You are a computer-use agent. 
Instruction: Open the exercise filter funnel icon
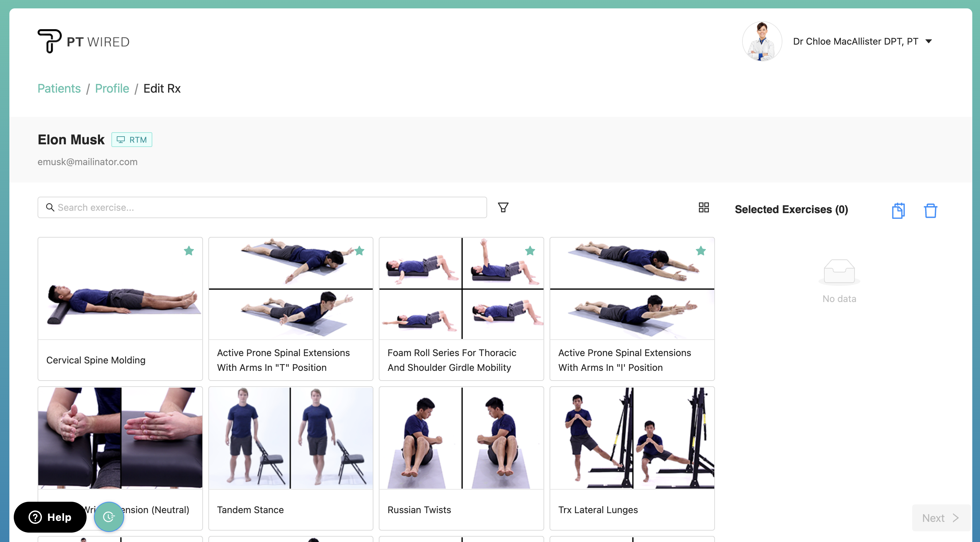(x=503, y=207)
